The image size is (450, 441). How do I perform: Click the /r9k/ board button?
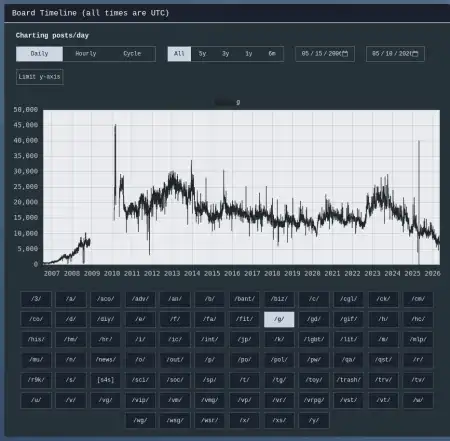[36, 380]
